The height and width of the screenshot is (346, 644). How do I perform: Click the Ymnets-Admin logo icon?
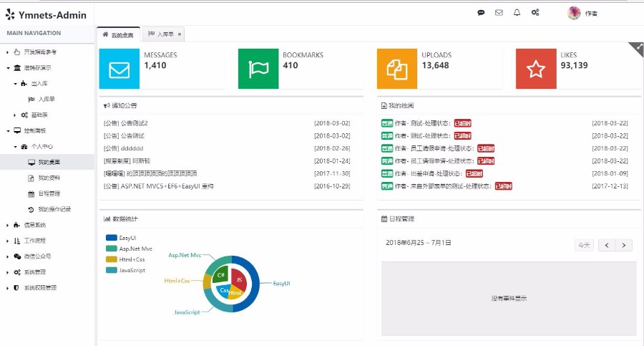[x=10, y=14]
